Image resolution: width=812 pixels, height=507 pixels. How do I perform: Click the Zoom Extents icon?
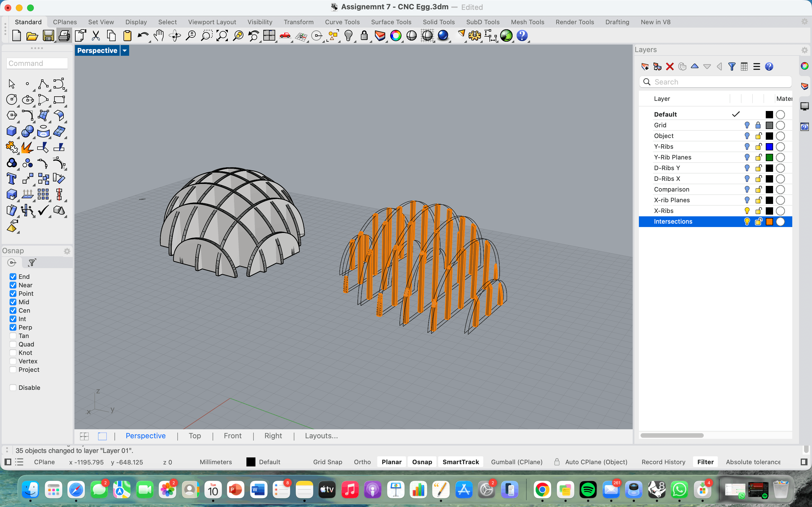222,35
